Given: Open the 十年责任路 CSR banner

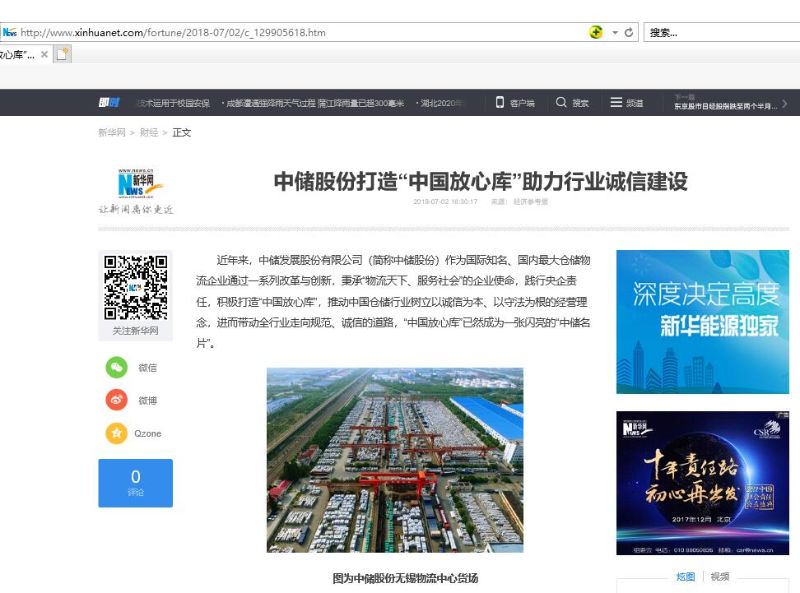Looking at the screenshot, I should tap(703, 483).
